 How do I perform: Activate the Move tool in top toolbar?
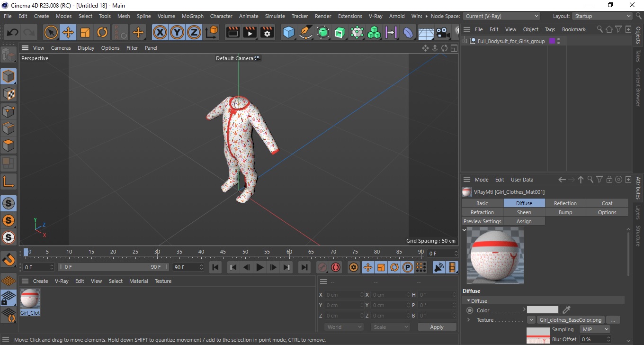click(68, 32)
